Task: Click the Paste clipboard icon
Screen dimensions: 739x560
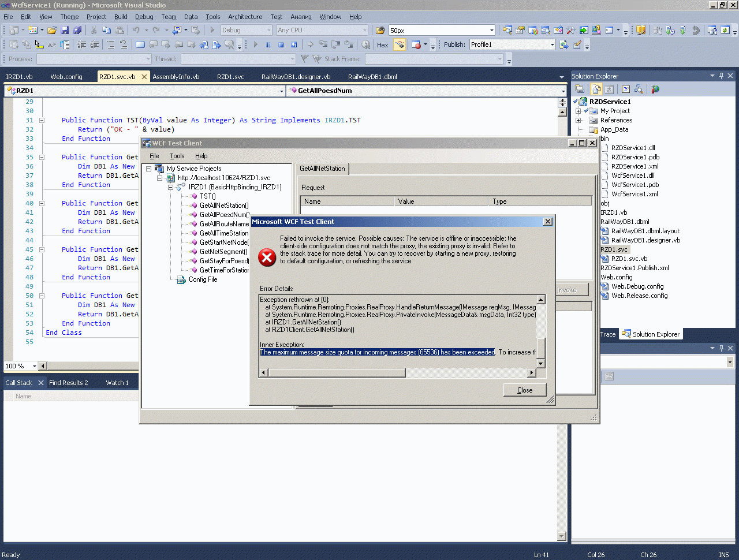Action: click(119, 30)
